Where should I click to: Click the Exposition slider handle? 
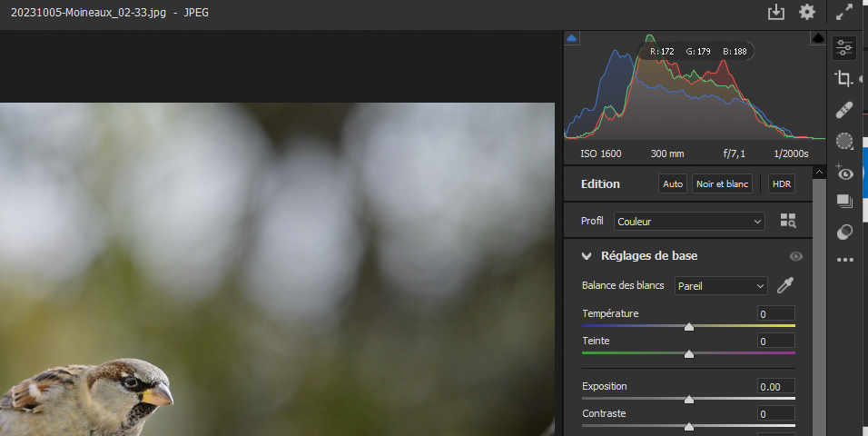688,400
